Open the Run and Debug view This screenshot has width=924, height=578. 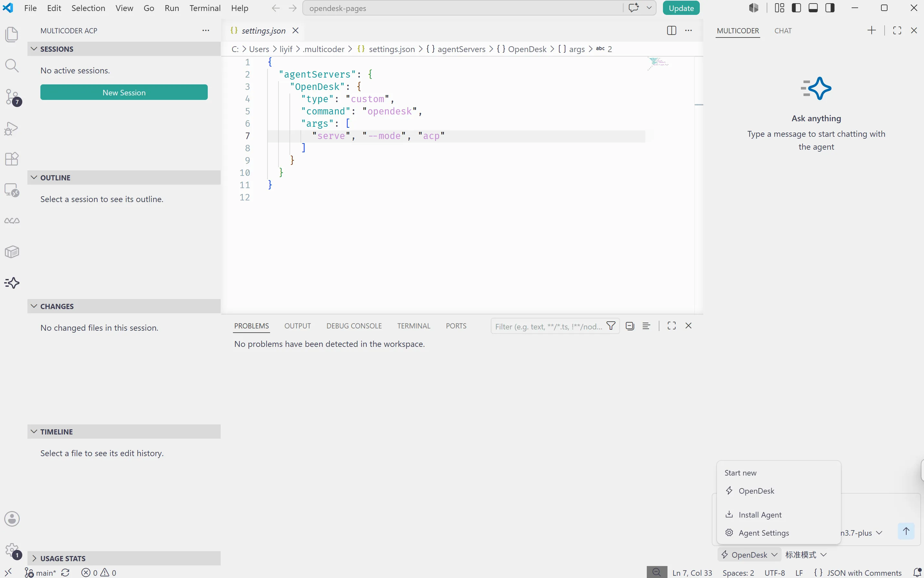pos(12,128)
